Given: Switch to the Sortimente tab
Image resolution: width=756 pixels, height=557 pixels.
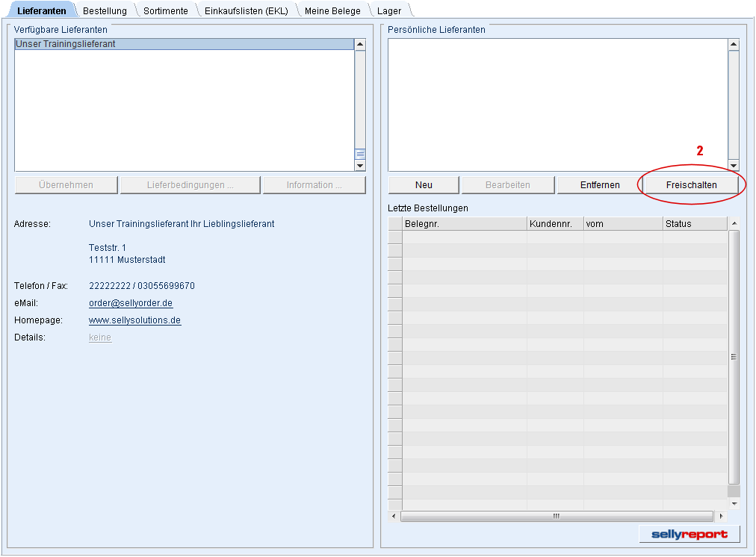Looking at the screenshot, I should click(166, 11).
